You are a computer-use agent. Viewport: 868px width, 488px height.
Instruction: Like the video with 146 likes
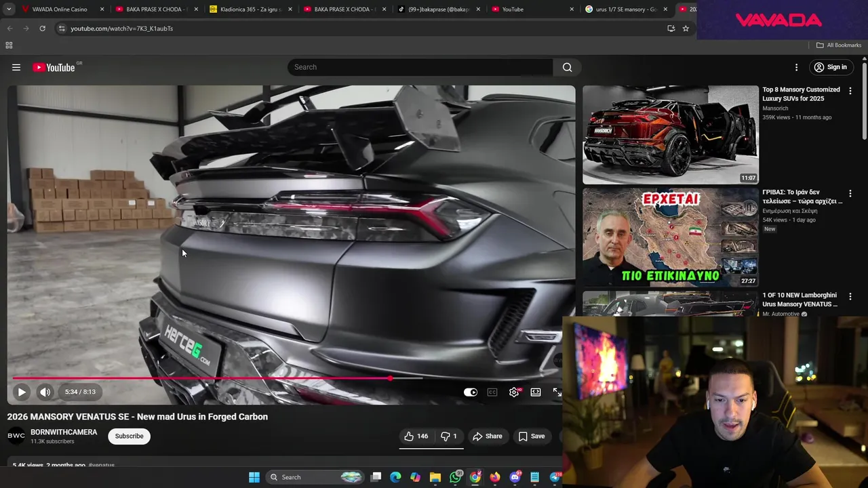coord(416,436)
